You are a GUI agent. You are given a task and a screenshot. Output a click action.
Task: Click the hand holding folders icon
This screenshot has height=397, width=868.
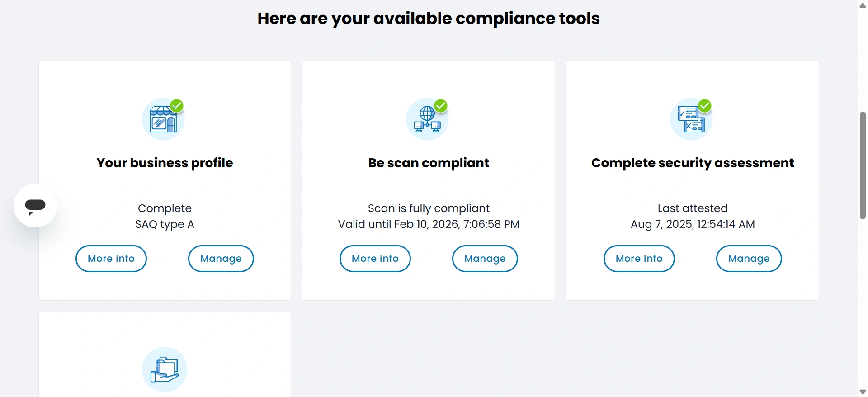coord(165,369)
